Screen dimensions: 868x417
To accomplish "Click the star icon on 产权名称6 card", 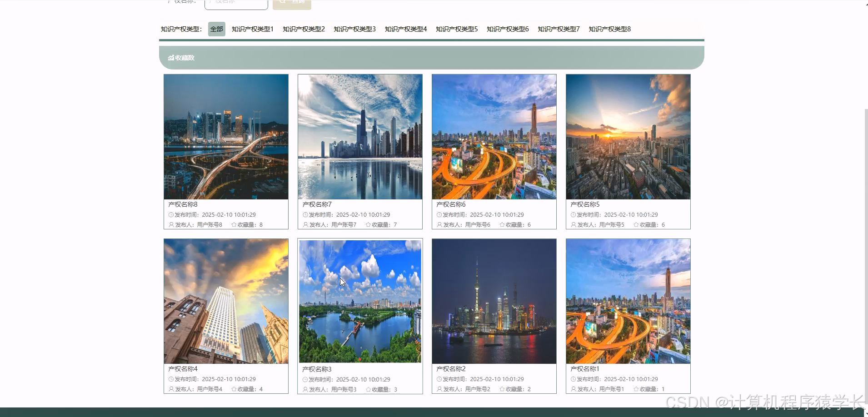I will point(502,225).
